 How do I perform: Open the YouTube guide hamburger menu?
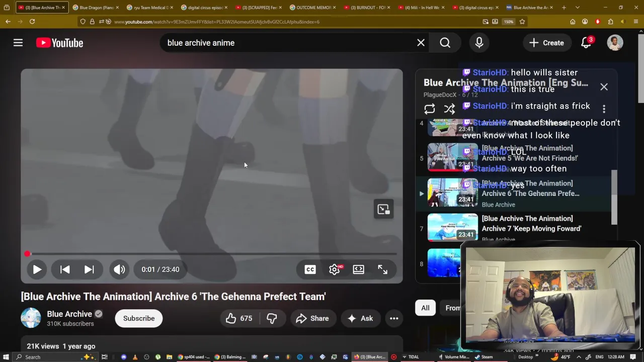coord(18,43)
